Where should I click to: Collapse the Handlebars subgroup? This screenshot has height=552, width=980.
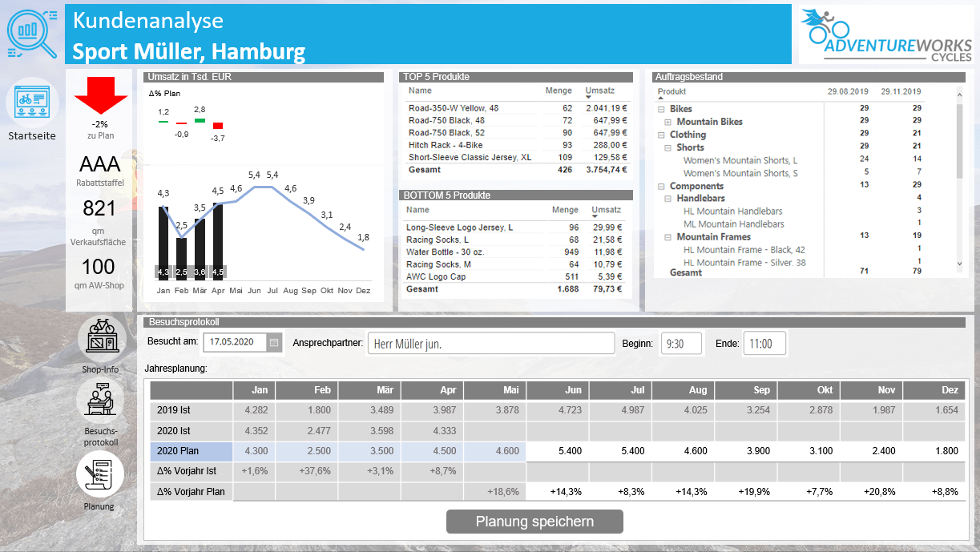667,199
